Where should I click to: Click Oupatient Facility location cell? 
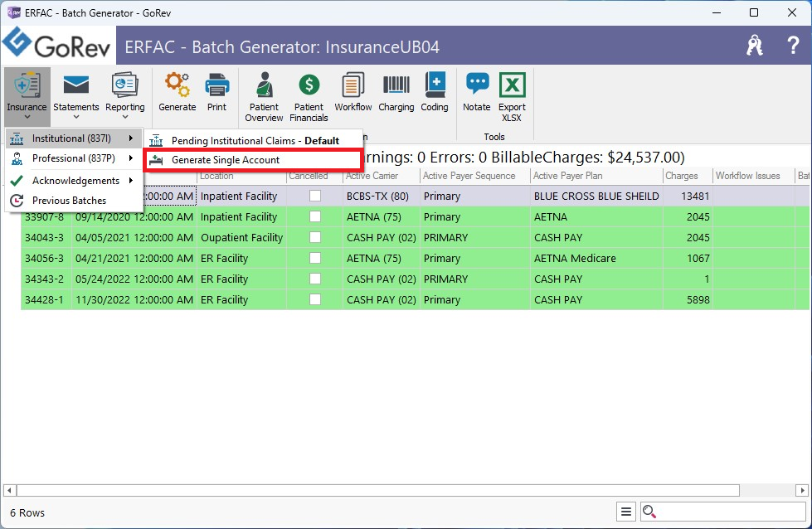coord(241,237)
